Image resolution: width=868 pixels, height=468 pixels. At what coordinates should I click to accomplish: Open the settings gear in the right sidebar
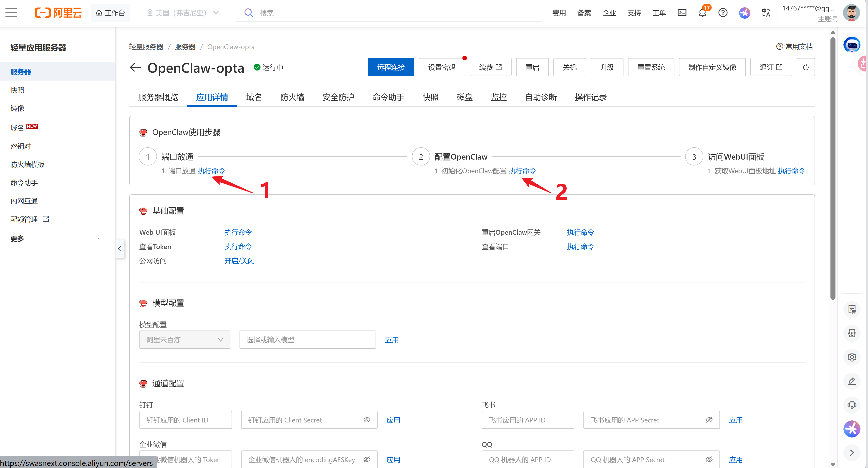tap(852, 357)
